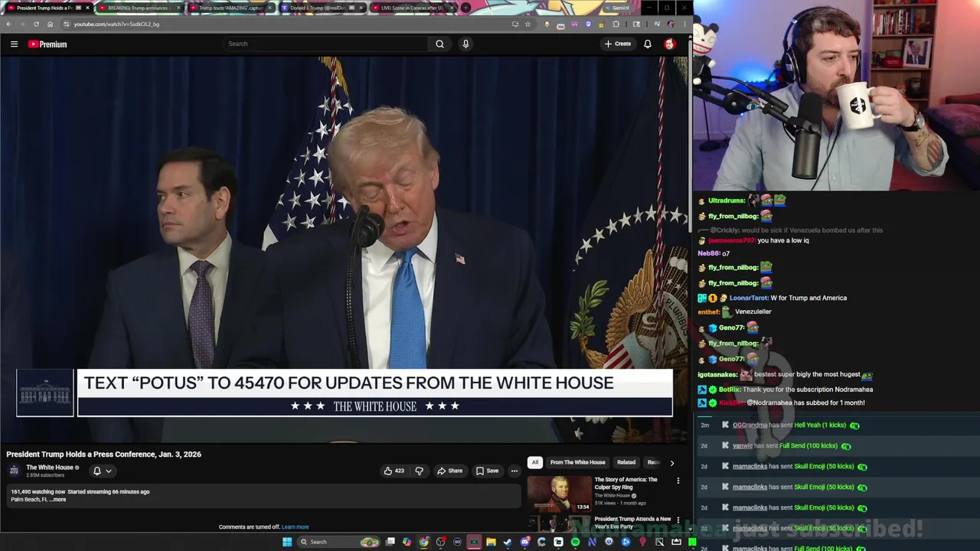Select the All filter chip
The width and height of the screenshot is (980, 551).
point(535,462)
